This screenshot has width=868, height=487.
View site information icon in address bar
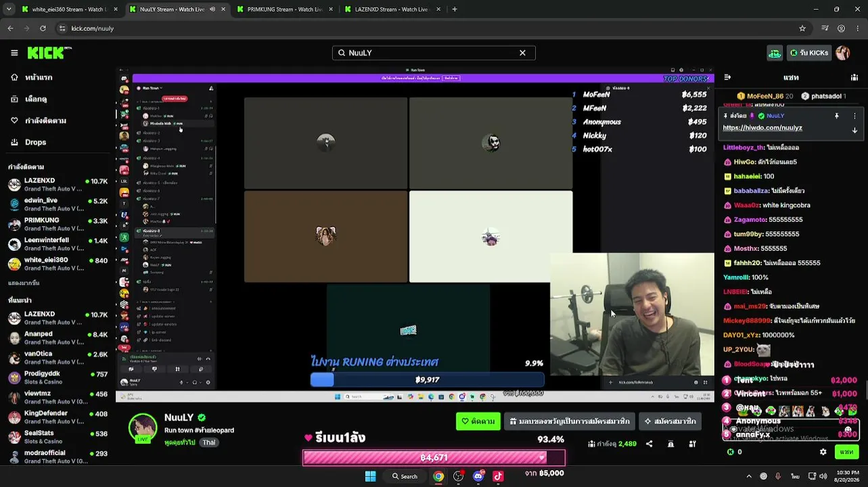pyautogui.click(x=62, y=28)
